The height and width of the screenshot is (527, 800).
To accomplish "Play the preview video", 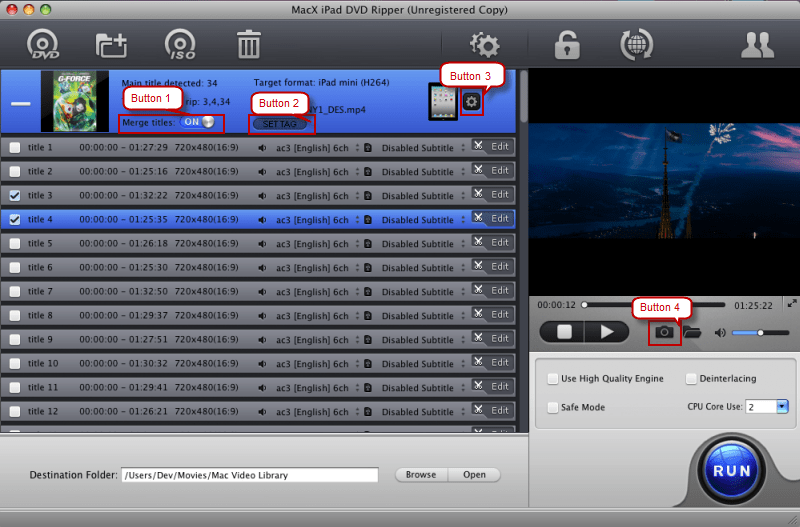I will 607,332.
